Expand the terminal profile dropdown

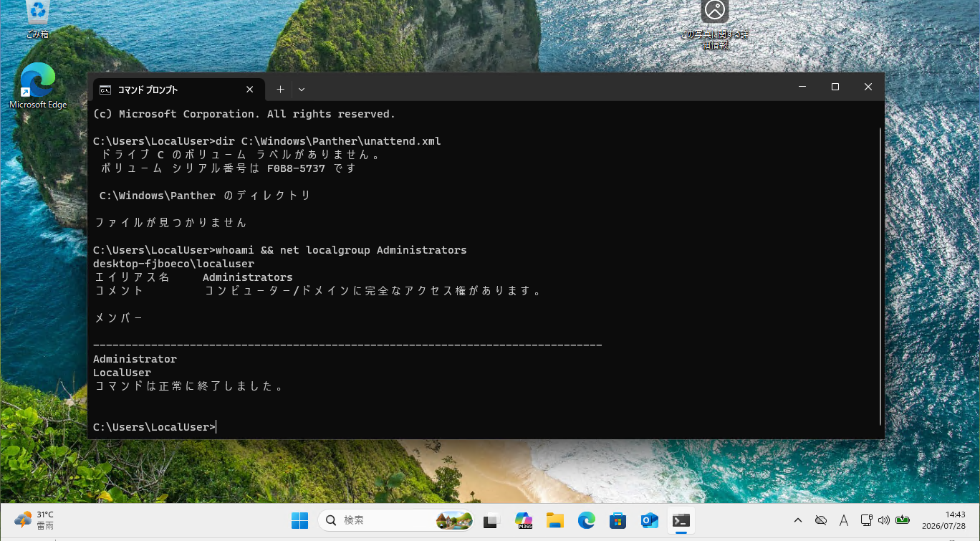302,90
